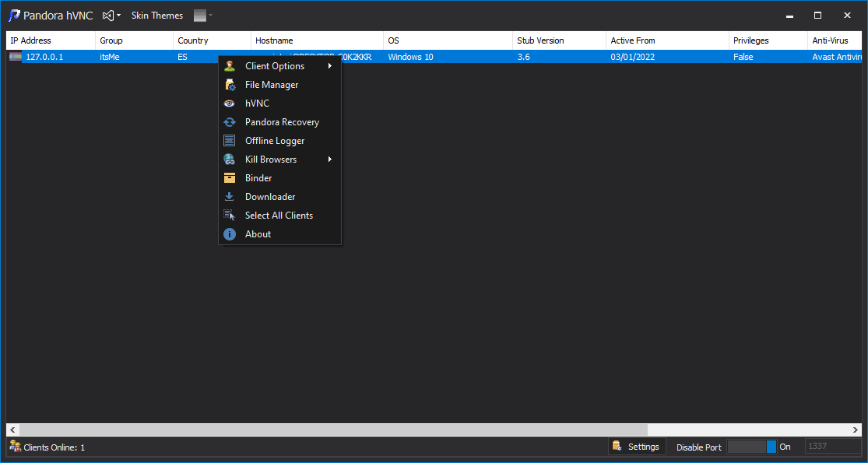The height and width of the screenshot is (463, 868).
Task: Choose Select All Clients
Action: click(x=280, y=216)
